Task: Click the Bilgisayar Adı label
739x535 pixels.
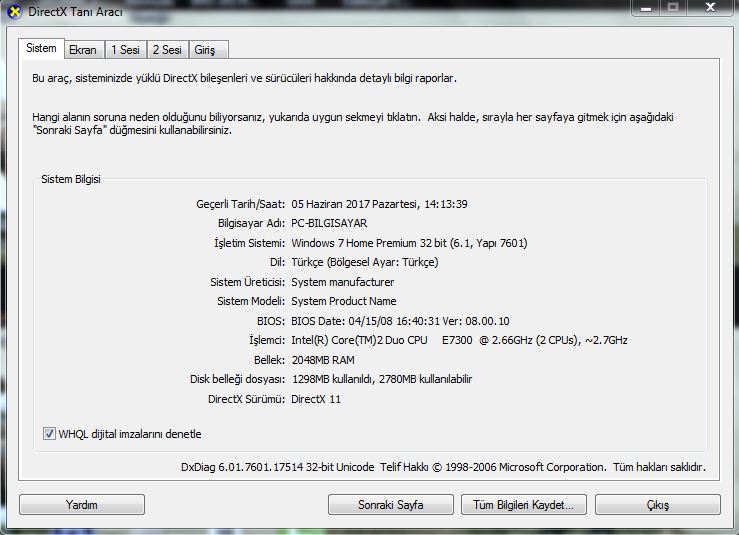Action: pyautogui.click(x=251, y=223)
